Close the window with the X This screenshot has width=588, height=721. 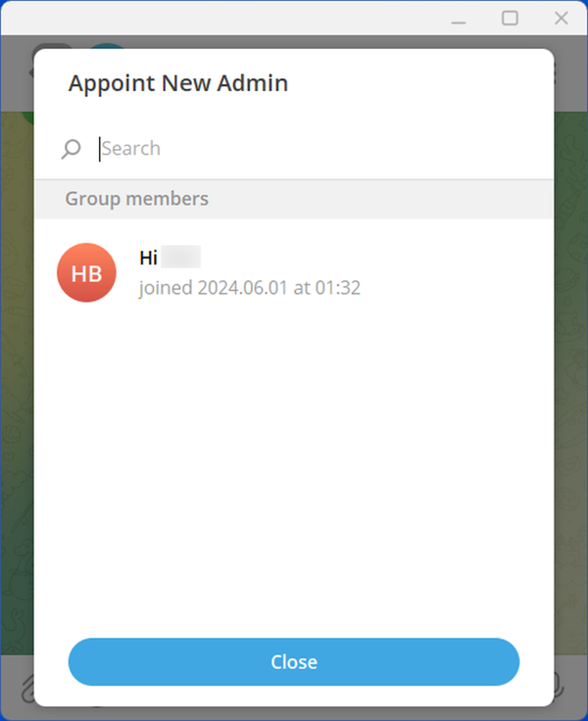click(x=562, y=19)
